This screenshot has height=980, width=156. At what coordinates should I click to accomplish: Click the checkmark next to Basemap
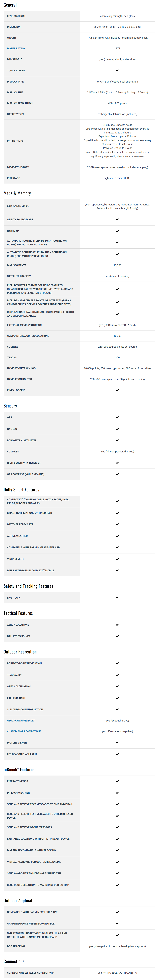(117, 231)
